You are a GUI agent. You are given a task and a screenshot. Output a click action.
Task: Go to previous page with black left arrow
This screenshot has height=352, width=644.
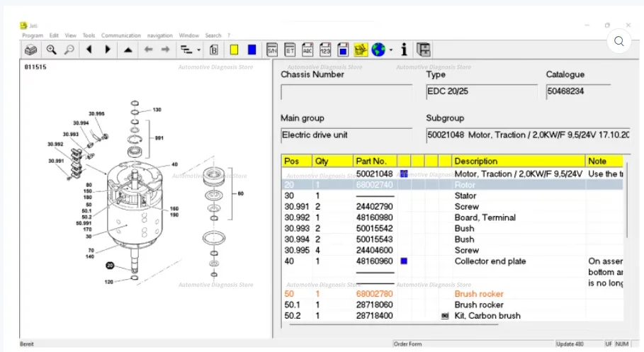tap(89, 50)
